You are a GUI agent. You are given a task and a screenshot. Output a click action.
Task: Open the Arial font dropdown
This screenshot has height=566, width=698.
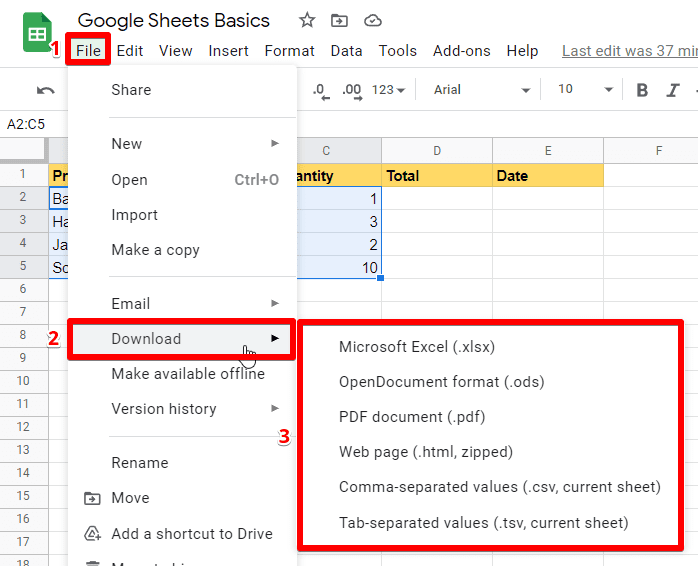(482, 90)
